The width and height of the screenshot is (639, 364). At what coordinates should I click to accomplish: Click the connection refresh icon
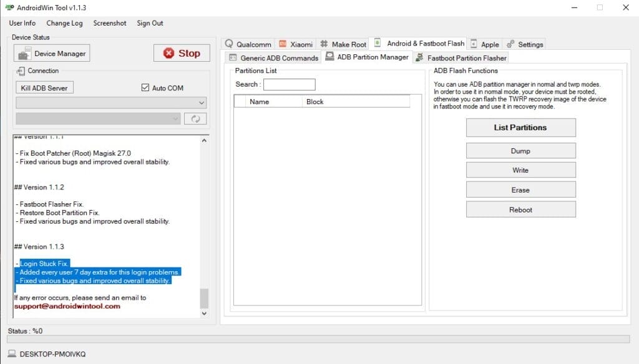coord(195,118)
